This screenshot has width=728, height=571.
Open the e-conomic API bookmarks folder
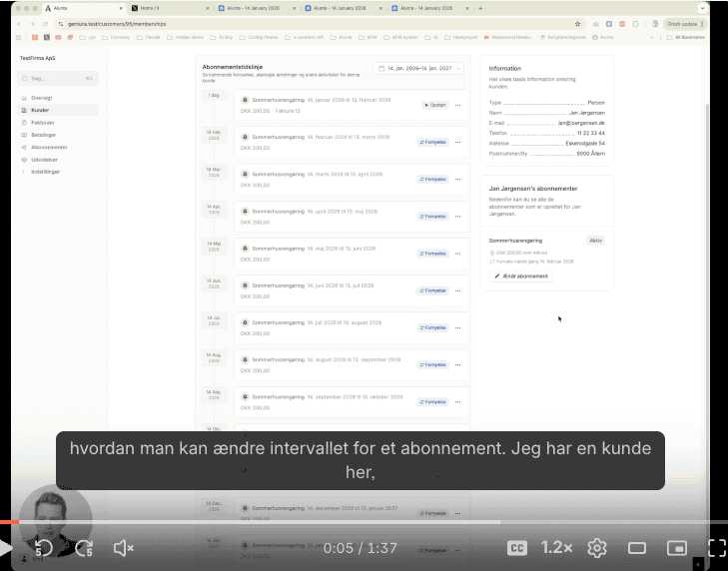pyautogui.click(x=304, y=37)
